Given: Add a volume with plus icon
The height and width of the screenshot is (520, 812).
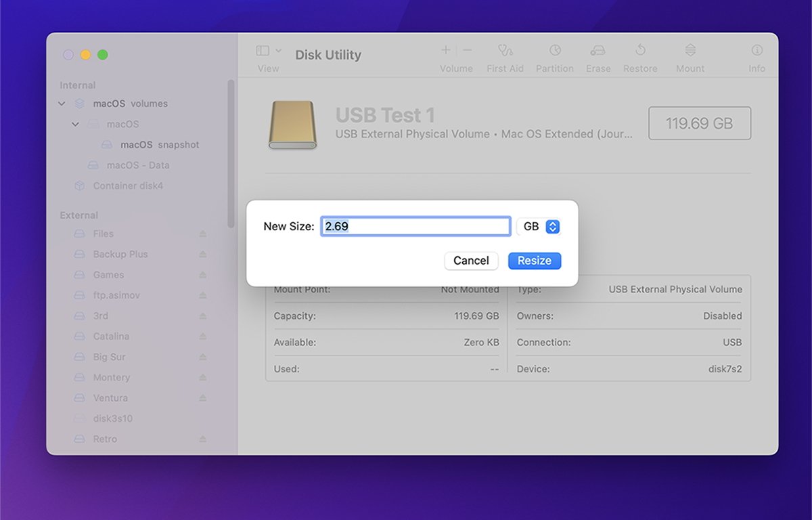Looking at the screenshot, I should point(446,51).
